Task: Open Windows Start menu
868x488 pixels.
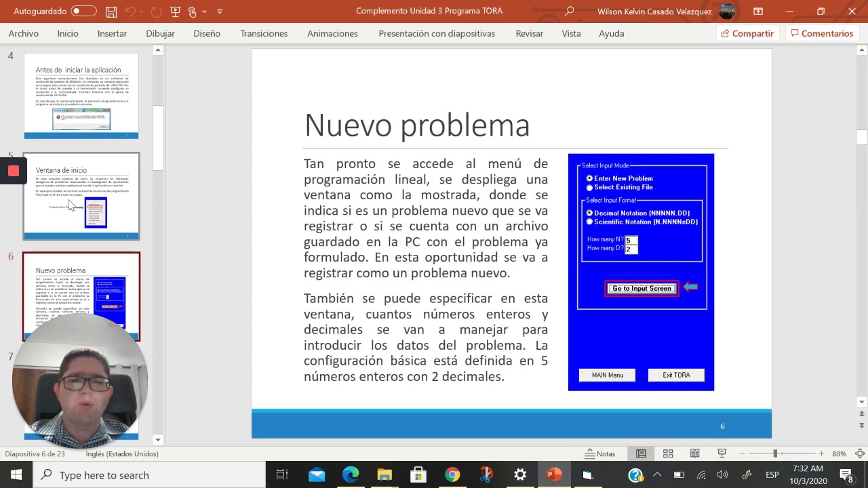Action: pos(16,474)
